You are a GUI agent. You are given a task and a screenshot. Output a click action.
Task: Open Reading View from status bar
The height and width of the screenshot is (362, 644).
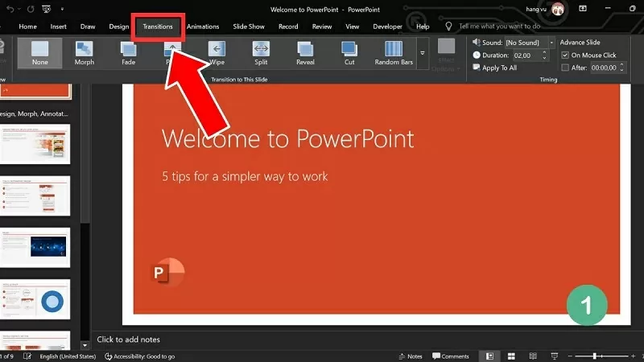click(x=534, y=356)
